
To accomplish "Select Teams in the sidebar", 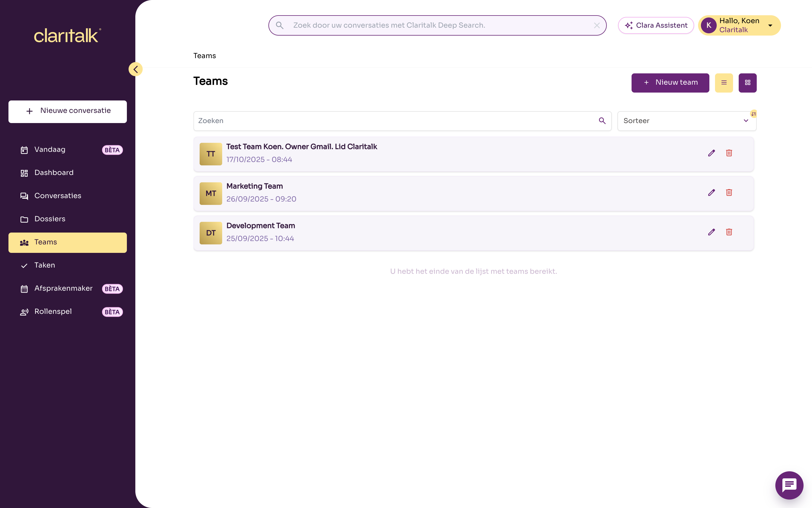I will point(68,243).
